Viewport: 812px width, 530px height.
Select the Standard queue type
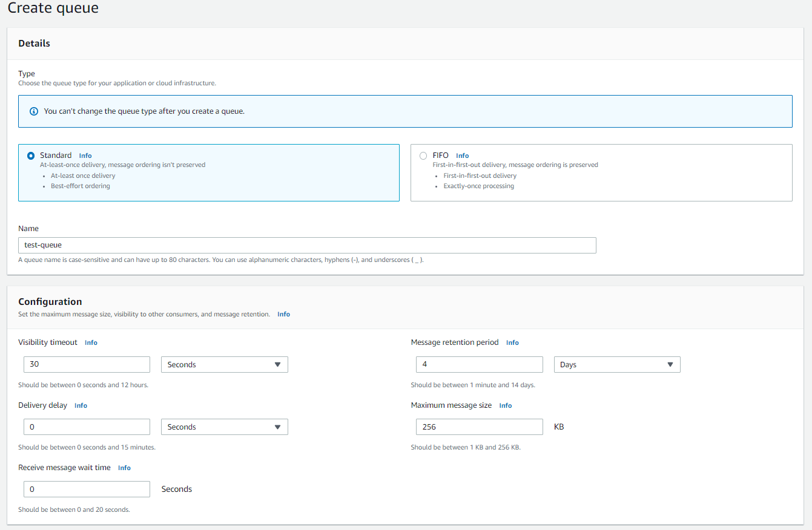[31, 155]
